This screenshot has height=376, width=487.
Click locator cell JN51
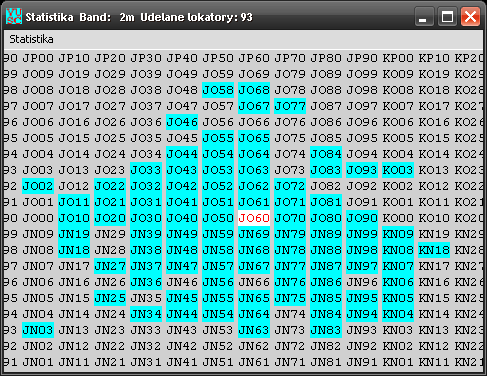(x=218, y=362)
